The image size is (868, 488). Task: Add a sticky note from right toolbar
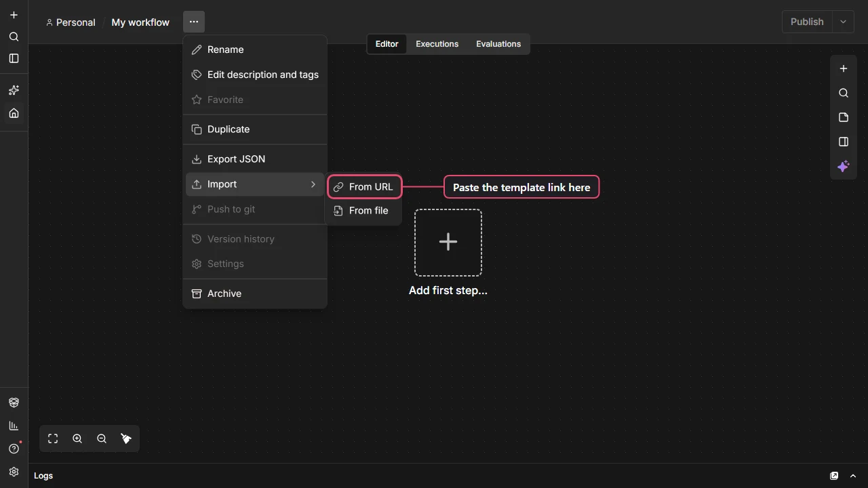[x=844, y=117]
